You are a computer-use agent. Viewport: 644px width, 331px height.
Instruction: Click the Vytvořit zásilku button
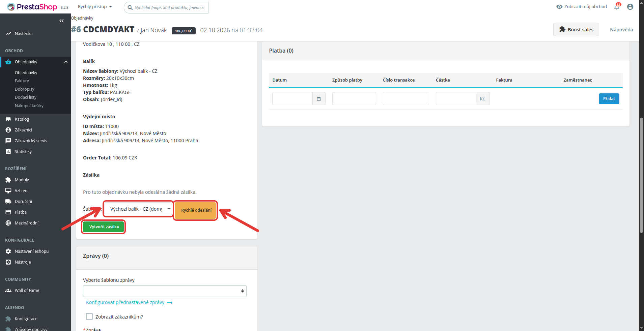point(104,227)
